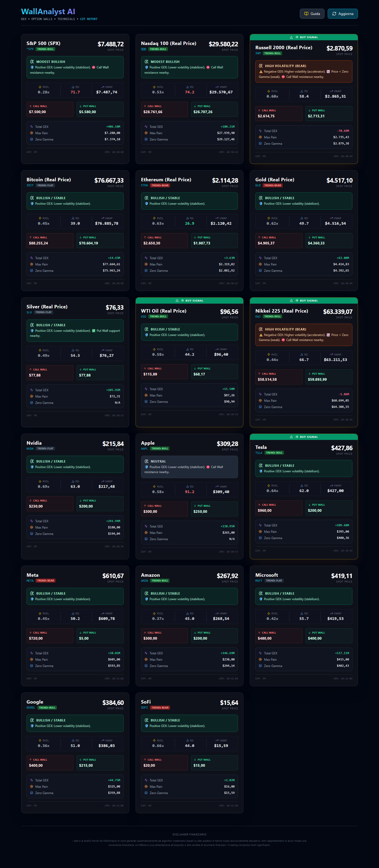Click Ethereum RSI value 26.9
This screenshot has width=379, height=868.
coord(189,223)
